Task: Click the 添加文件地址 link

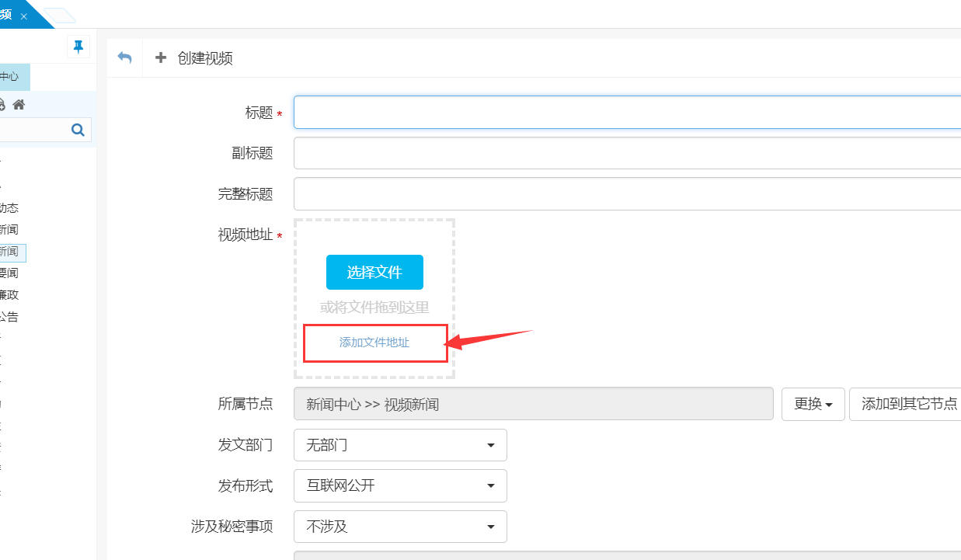Action: (x=374, y=343)
